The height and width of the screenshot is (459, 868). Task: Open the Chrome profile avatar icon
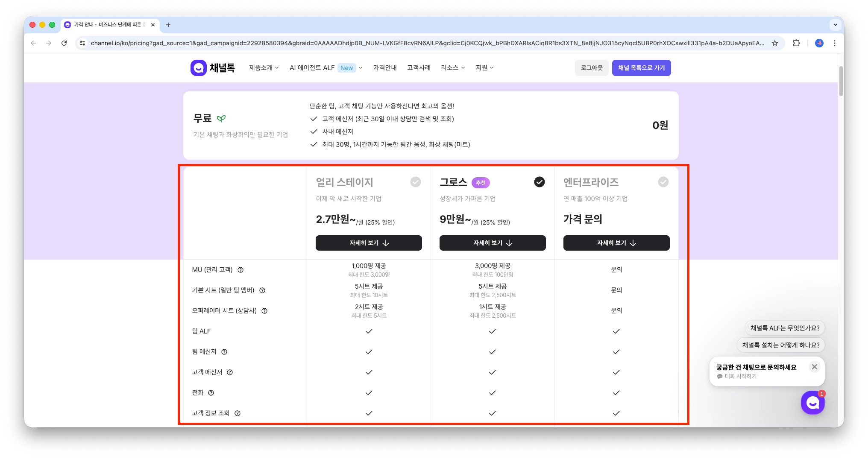coord(819,43)
